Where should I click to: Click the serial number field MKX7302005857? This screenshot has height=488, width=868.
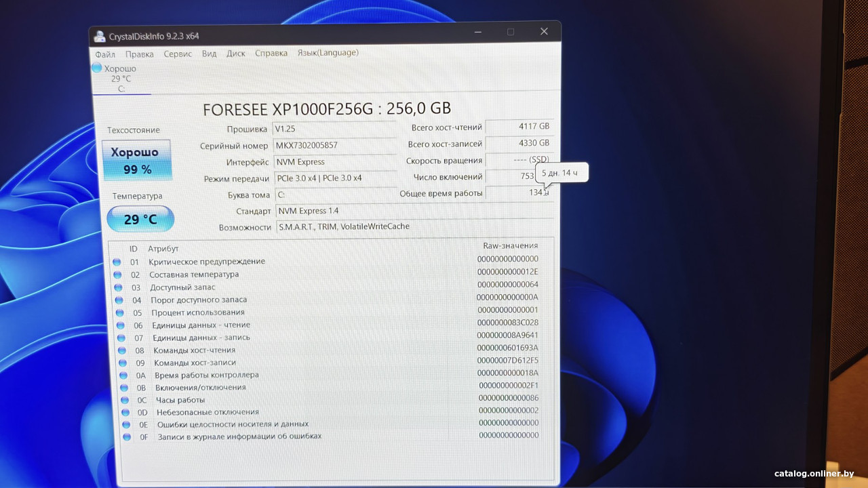[x=334, y=145]
